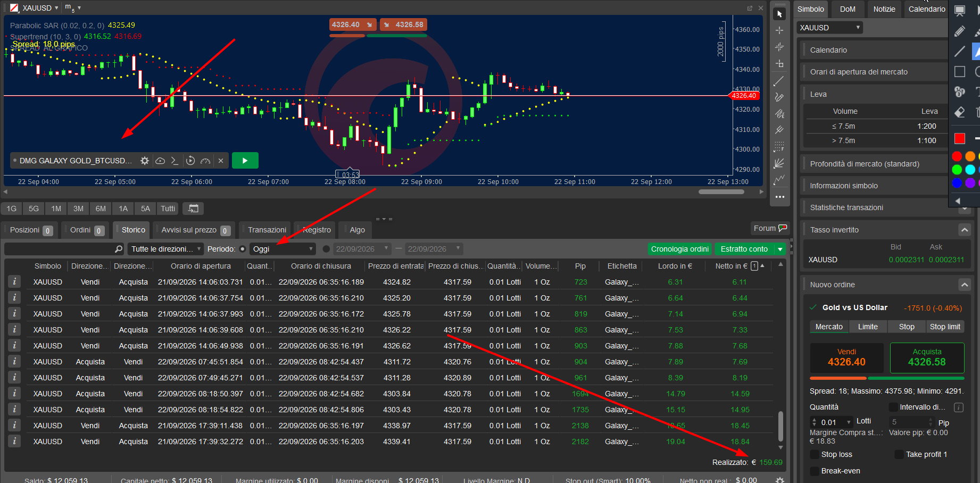Switch to the DoM tab
The height and width of the screenshot is (483, 980).
pyautogui.click(x=848, y=9)
